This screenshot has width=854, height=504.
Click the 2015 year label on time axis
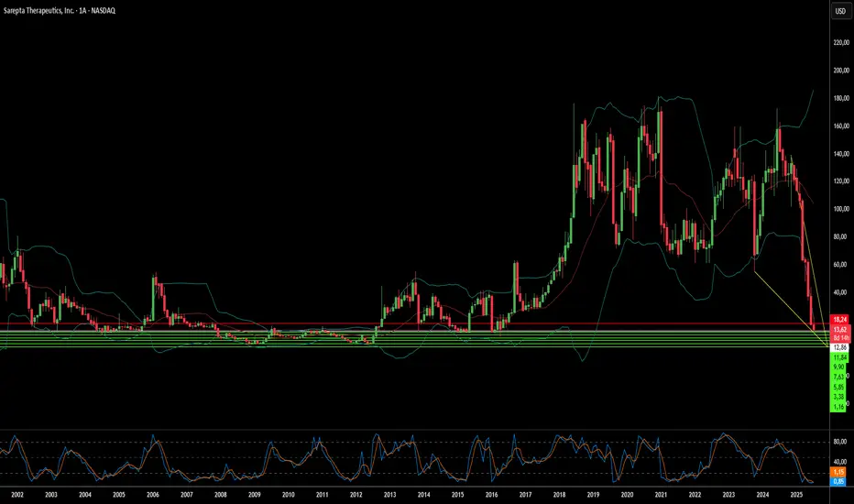tap(457, 495)
